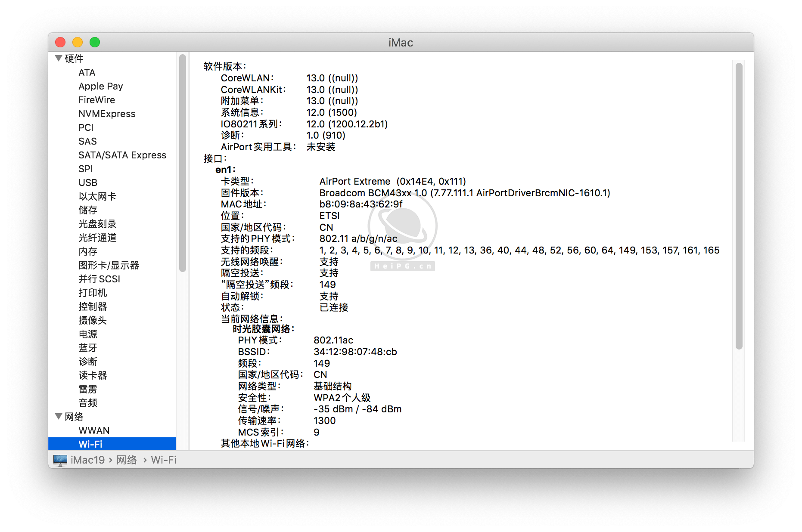This screenshot has height=532, width=802.
Task: Select 内存 memory in the sidebar
Action: click(88, 251)
